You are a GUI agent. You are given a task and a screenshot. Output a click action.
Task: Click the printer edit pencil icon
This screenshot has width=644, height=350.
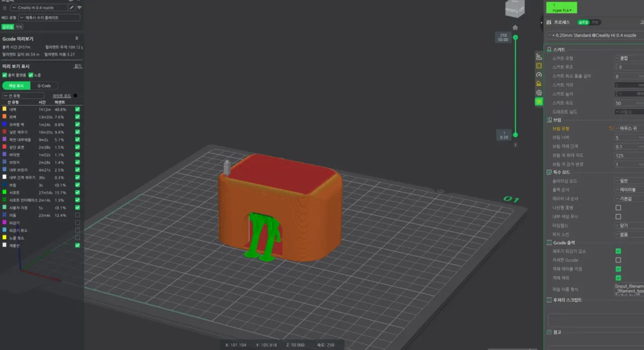pos(72,8)
